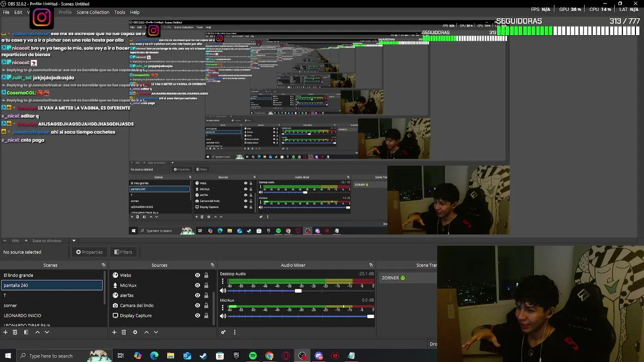Open the Tools menu
This screenshot has height=362, width=644.
click(119, 12)
